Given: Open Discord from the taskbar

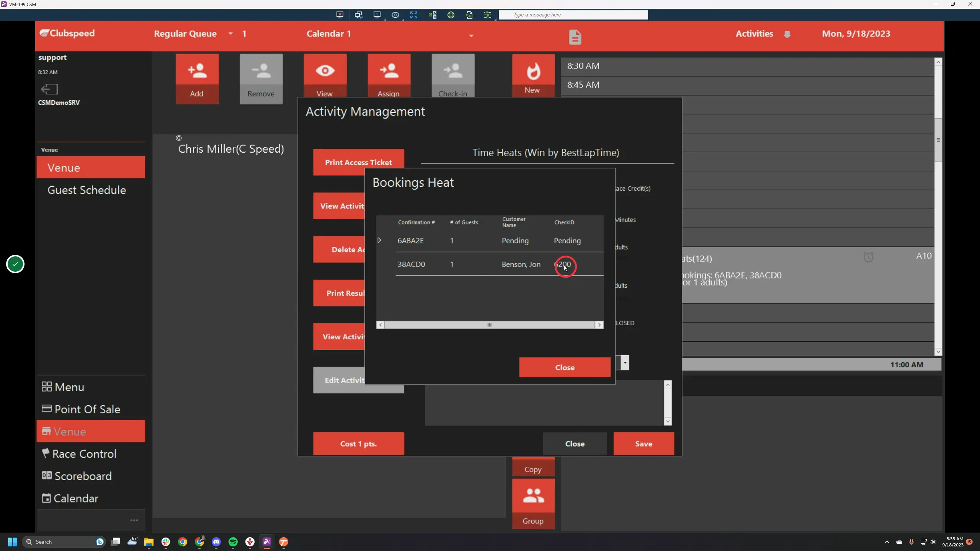Looking at the screenshot, I should 216,541.
